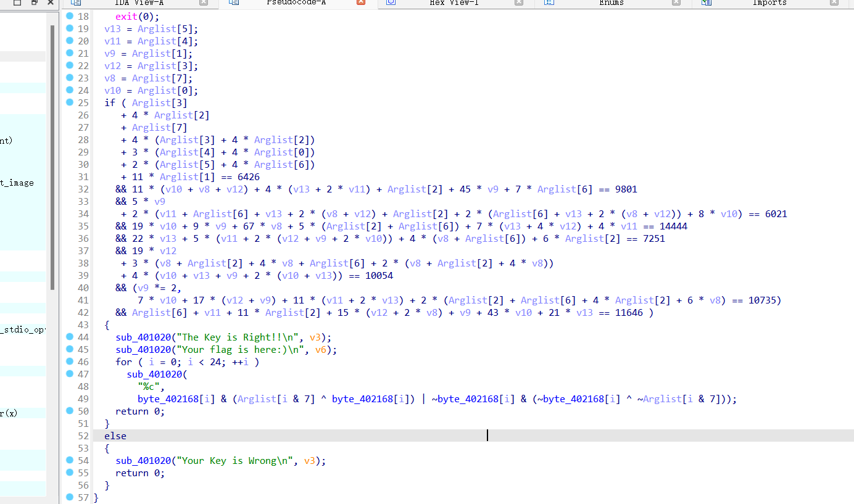Click the Pseudocode-A tab icon
854x504 pixels.
tap(233, 2)
